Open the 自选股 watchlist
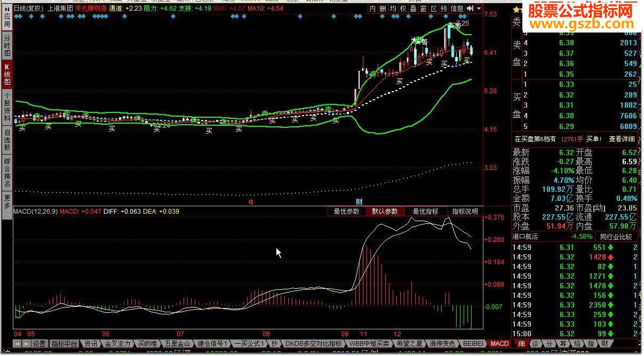The image size is (644, 356). (x=7, y=140)
